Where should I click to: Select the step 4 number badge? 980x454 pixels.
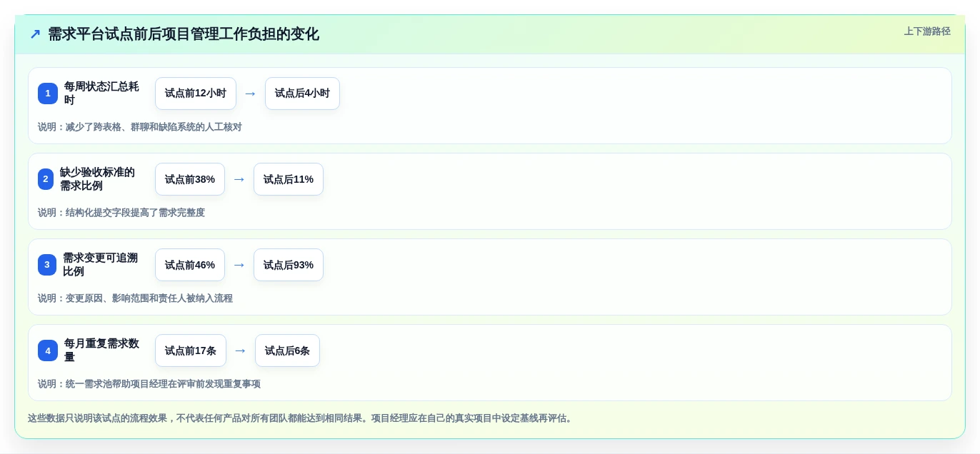click(x=48, y=350)
